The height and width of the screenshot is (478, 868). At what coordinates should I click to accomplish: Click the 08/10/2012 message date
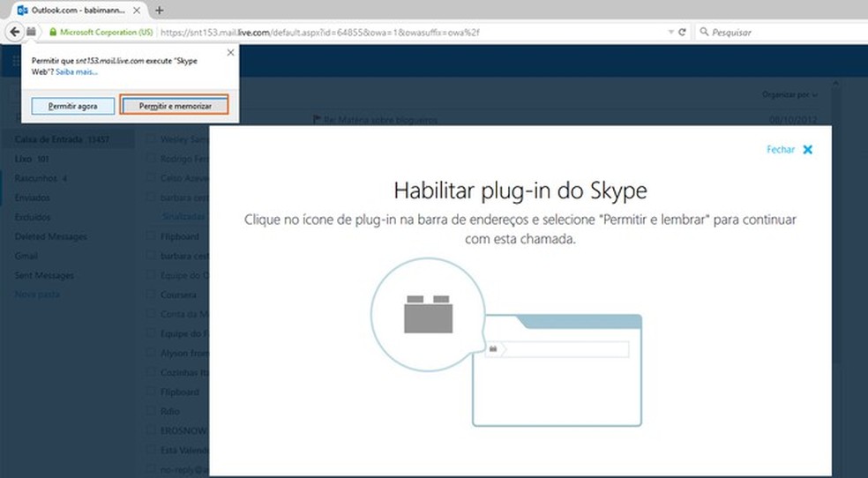pyautogui.click(x=793, y=120)
